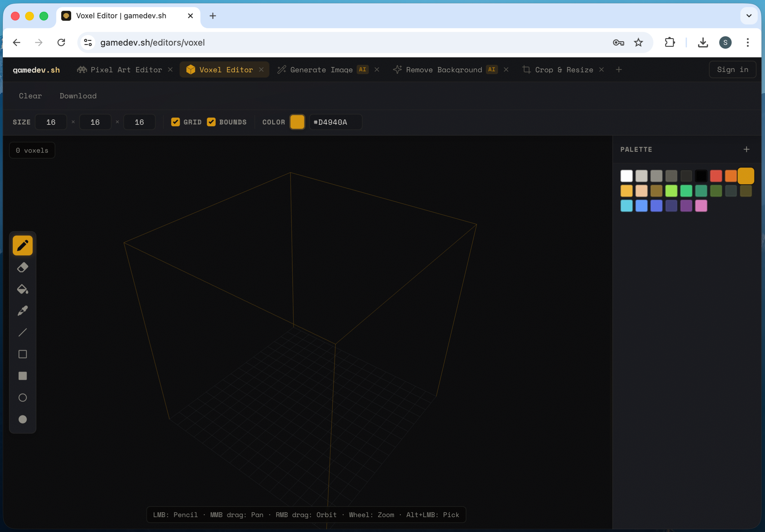The width and height of the screenshot is (765, 532).
Task: Uncheck the BOUNDS option
Action: (x=211, y=122)
